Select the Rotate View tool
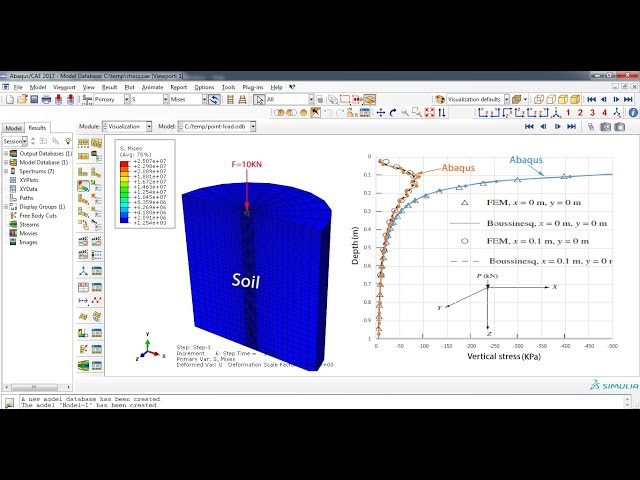 (393, 113)
